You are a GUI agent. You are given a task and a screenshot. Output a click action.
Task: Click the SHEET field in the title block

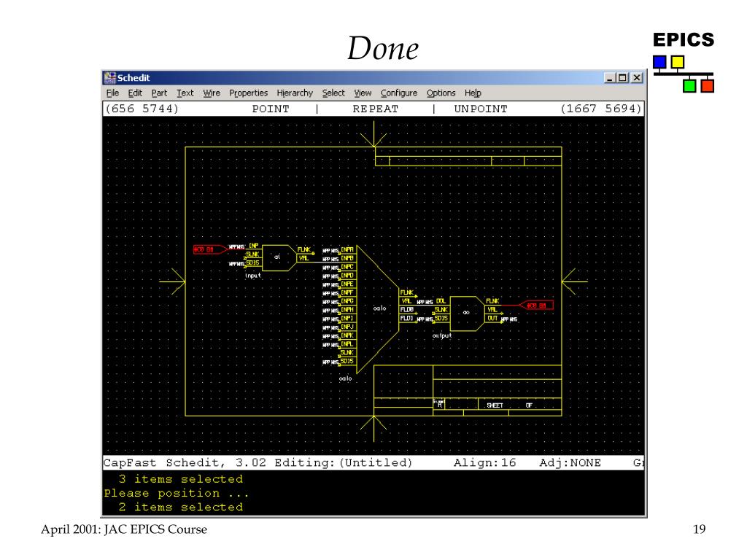(495, 405)
